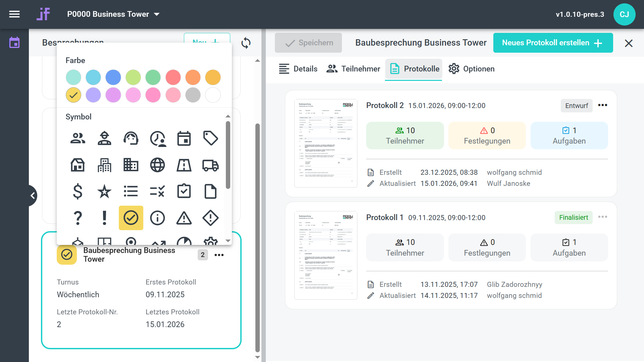644x362 pixels.
Task: Open the P0000 Business Tower project dropdown
Action: 113,14
